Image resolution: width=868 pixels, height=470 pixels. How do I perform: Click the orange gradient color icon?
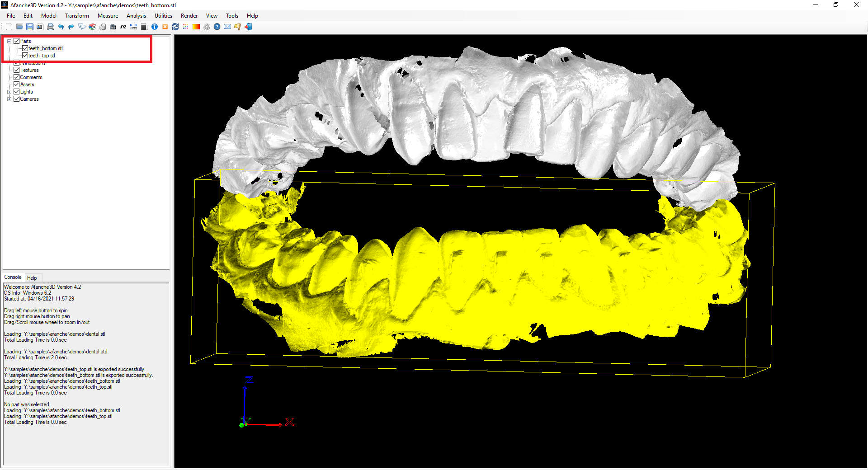point(196,27)
